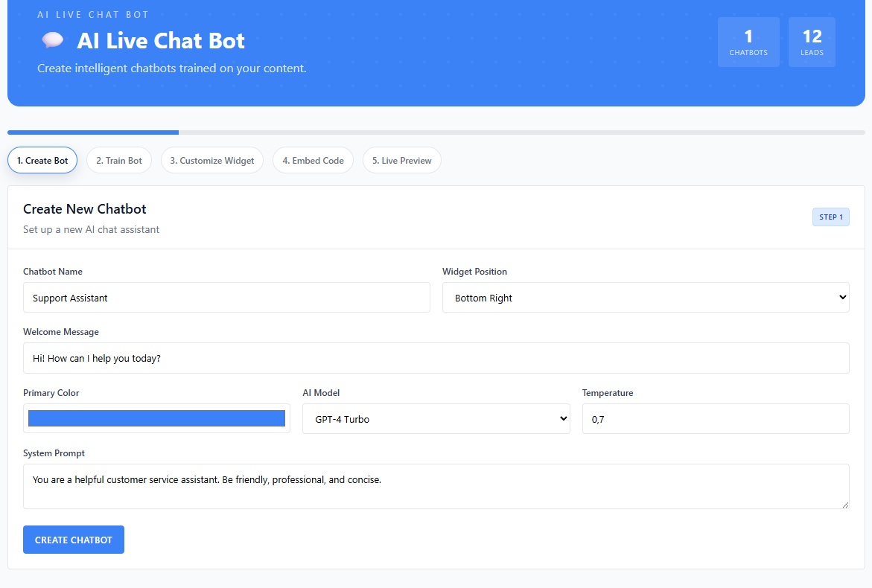This screenshot has width=872, height=588.
Task: Open the Widget Position dropdown
Action: tap(646, 297)
